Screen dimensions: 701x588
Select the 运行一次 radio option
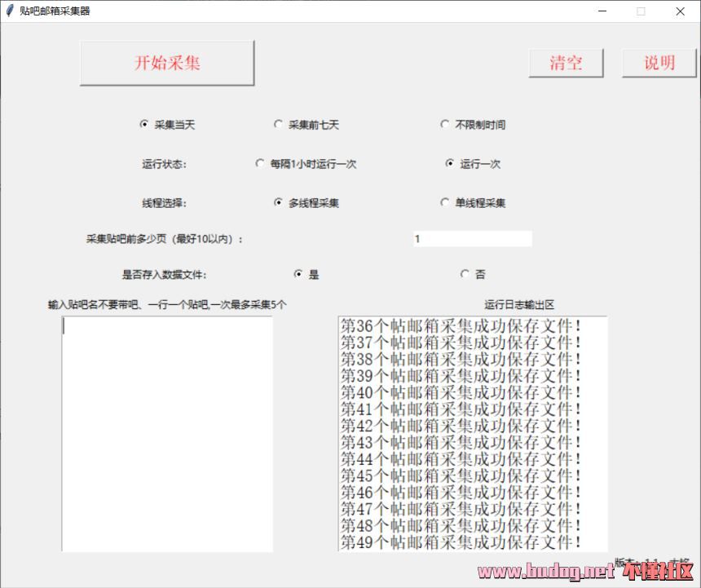tap(450, 164)
